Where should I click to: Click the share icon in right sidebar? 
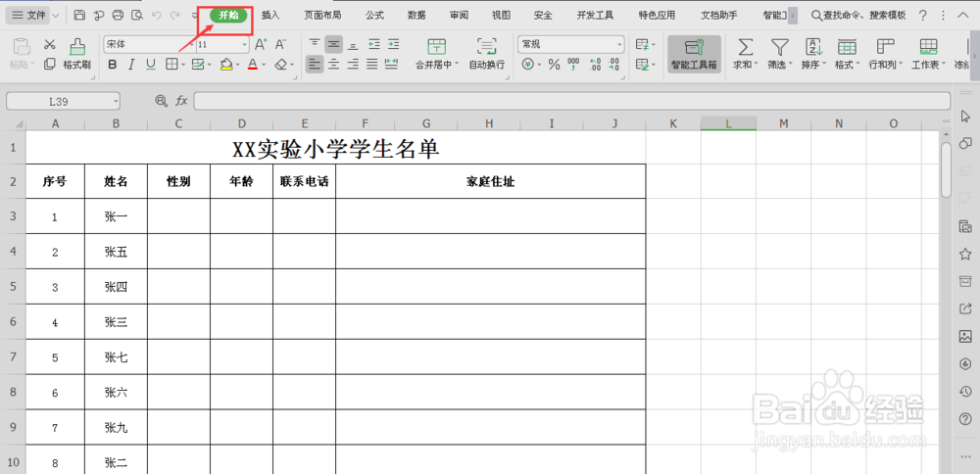pyautogui.click(x=965, y=308)
